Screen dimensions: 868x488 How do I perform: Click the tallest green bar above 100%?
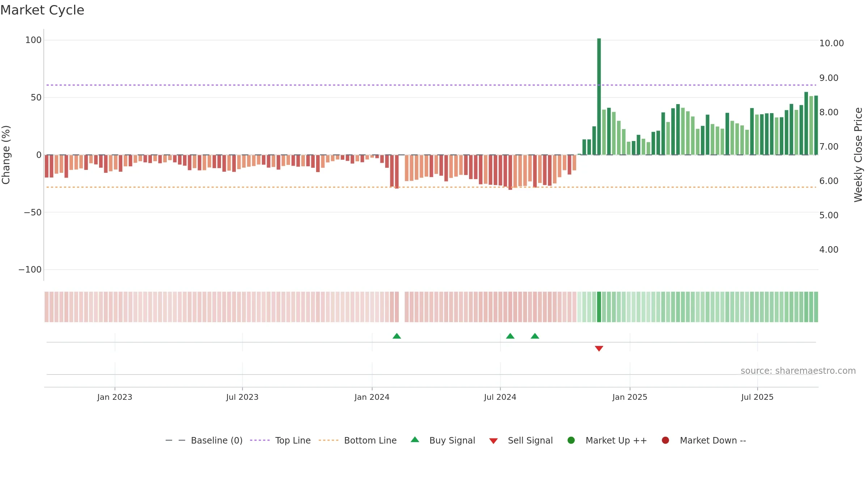pyautogui.click(x=599, y=97)
